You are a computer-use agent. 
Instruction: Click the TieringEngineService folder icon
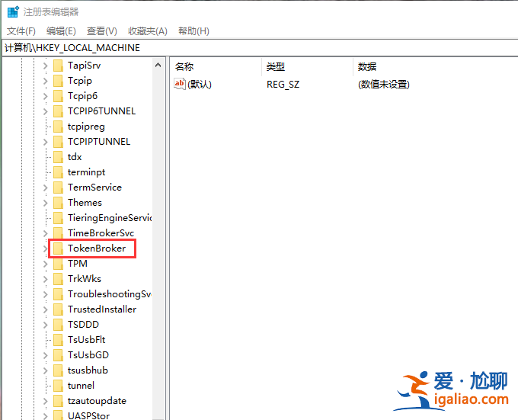pos(58,218)
